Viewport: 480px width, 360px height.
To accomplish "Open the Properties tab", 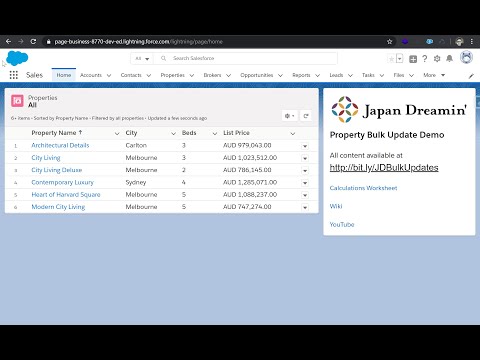I will click(172, 75).
